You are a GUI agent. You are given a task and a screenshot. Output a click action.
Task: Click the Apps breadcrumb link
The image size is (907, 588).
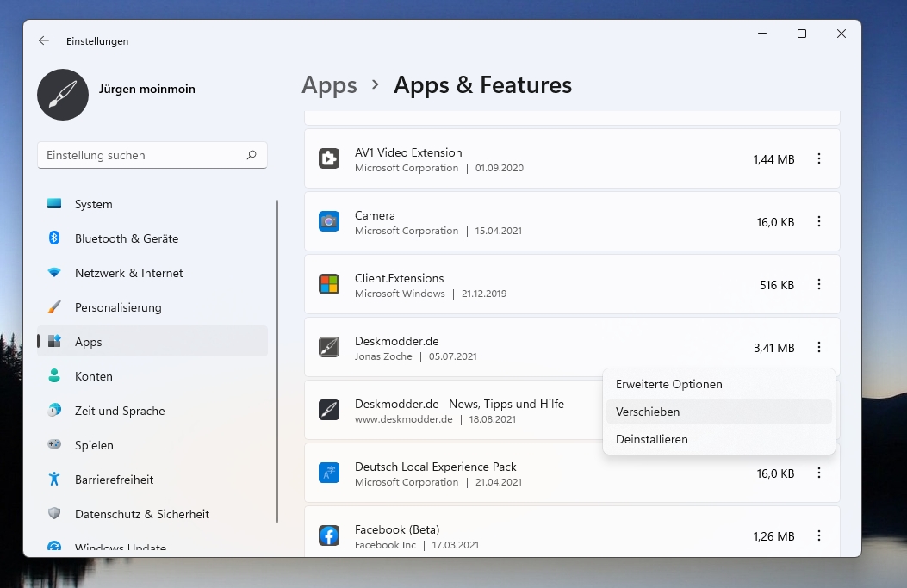pyautogui.click(x=329, y=85)
